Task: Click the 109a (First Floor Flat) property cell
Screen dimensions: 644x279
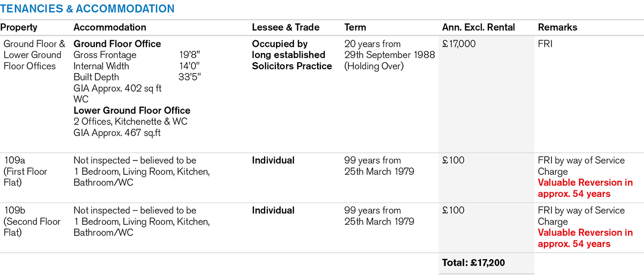Action: [26, 171]
